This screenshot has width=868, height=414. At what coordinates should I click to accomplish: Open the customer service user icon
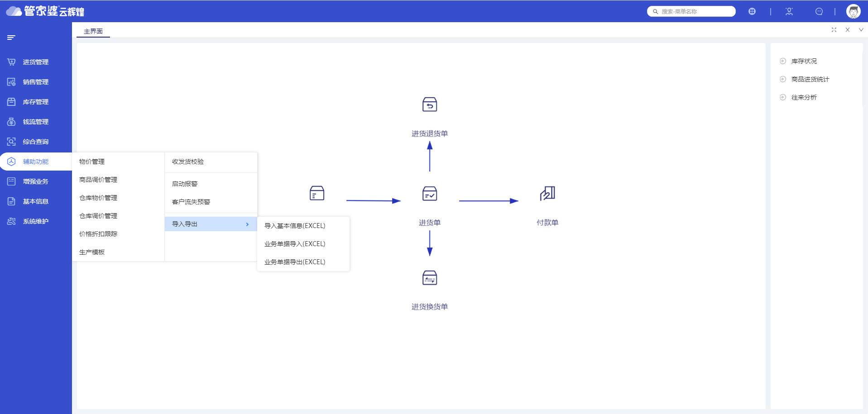coord(789,11)
